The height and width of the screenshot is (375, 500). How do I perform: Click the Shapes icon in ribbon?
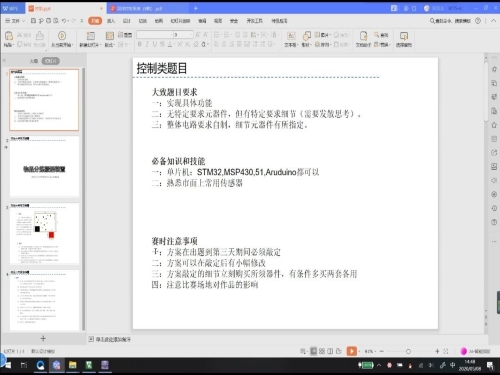[306, 36]
